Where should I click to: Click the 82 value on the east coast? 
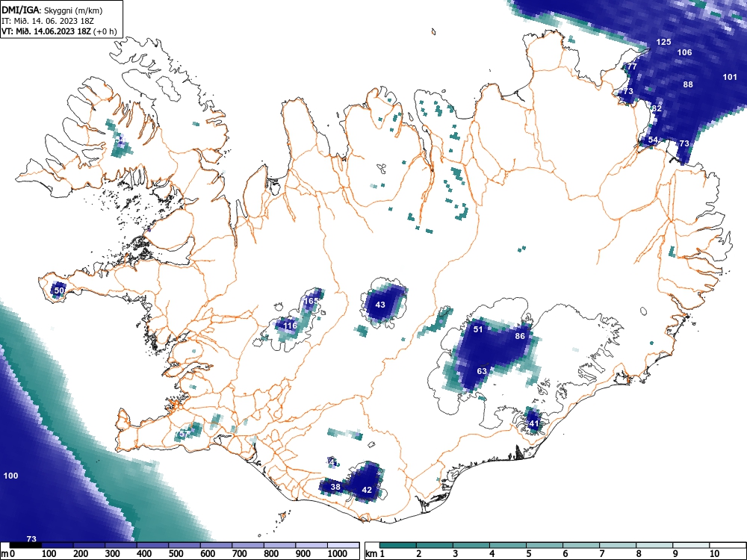coord(657,108)
